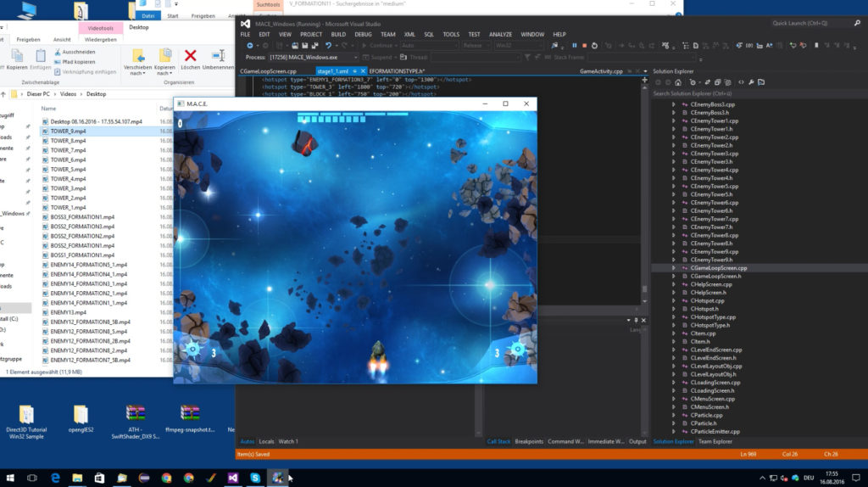Image resolution: width=868 pixels, height=487 pixels.
Task: Restart debugging in Visual Studio
Action: 594,46
